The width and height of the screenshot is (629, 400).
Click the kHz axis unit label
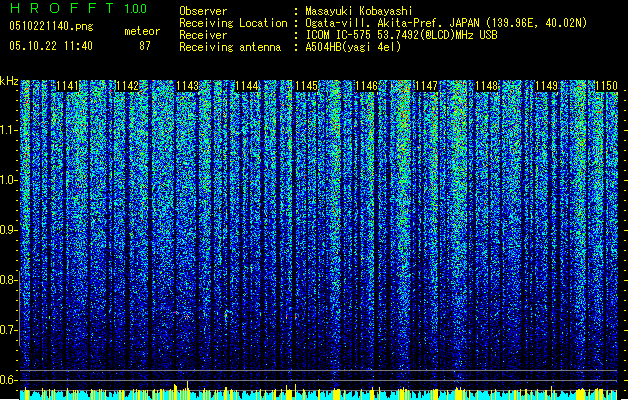pos(9,81)
